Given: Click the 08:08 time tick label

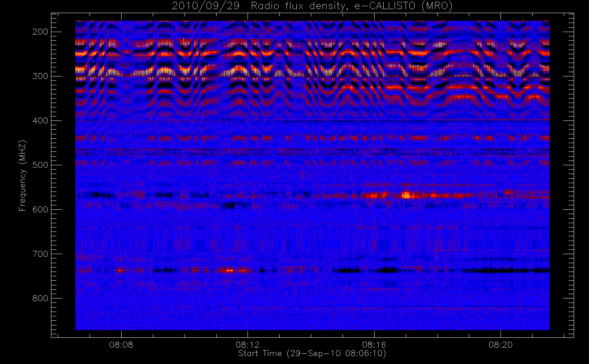Looking at the screenshot, I should point(121,345).
